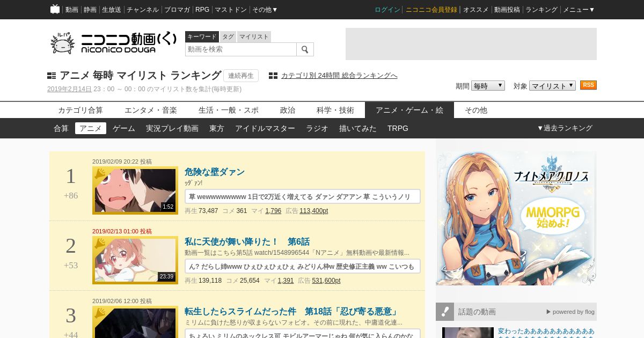This screenshot has width=644, height=338.
Task: Open the カテゴリ合算 tab
Action: (x=80, y=110)
